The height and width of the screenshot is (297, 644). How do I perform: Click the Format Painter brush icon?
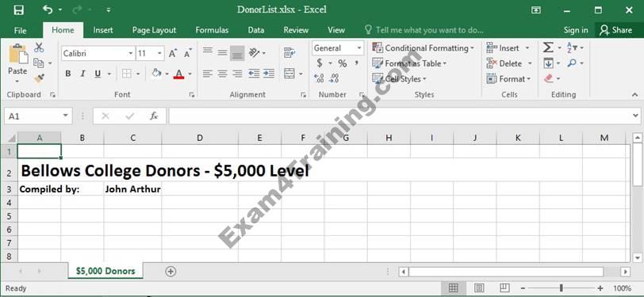pyautogui.click(x=39, y=78)
